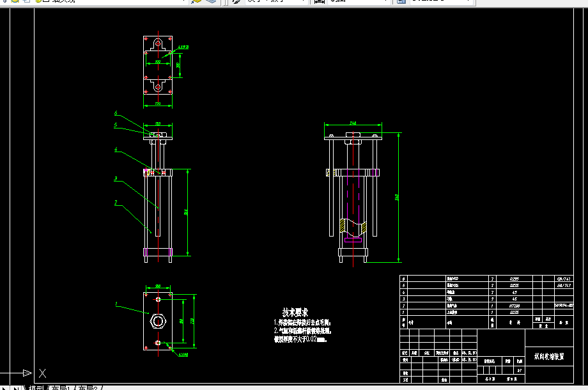Viewport: 588px width, 390px height.
Task: Pick part leader number 2
Action: click(x=116, y=203)
